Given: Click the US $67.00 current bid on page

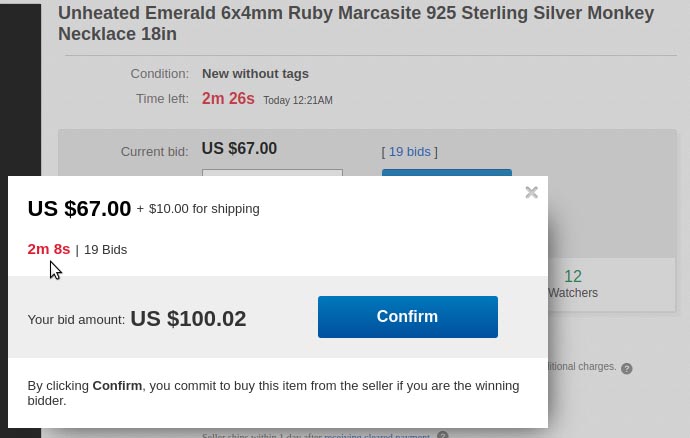Looking at the screenshot, I should (239, 148).
